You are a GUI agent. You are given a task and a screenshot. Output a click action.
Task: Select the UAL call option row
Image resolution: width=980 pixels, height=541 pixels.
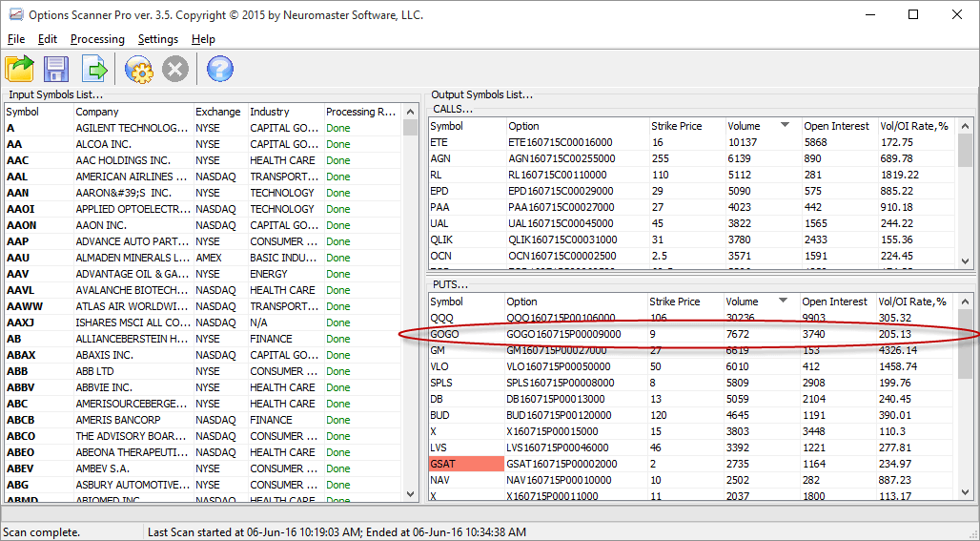[x=692, y=224]
